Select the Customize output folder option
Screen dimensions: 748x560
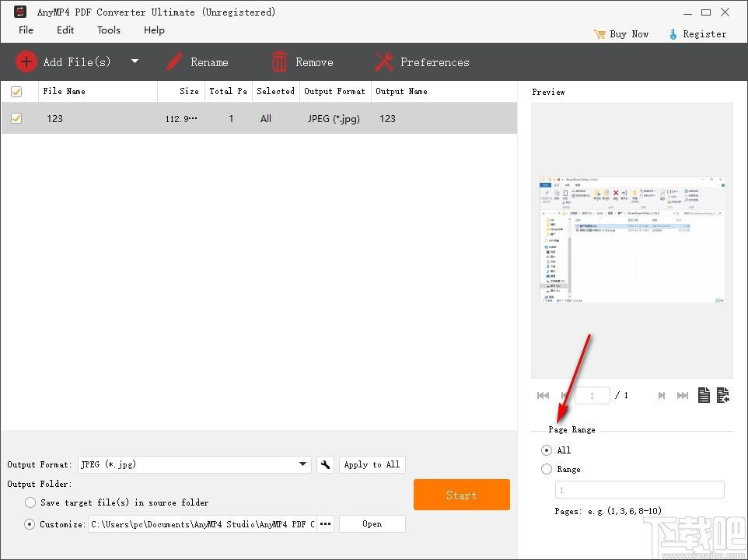[x=30, y=524]
